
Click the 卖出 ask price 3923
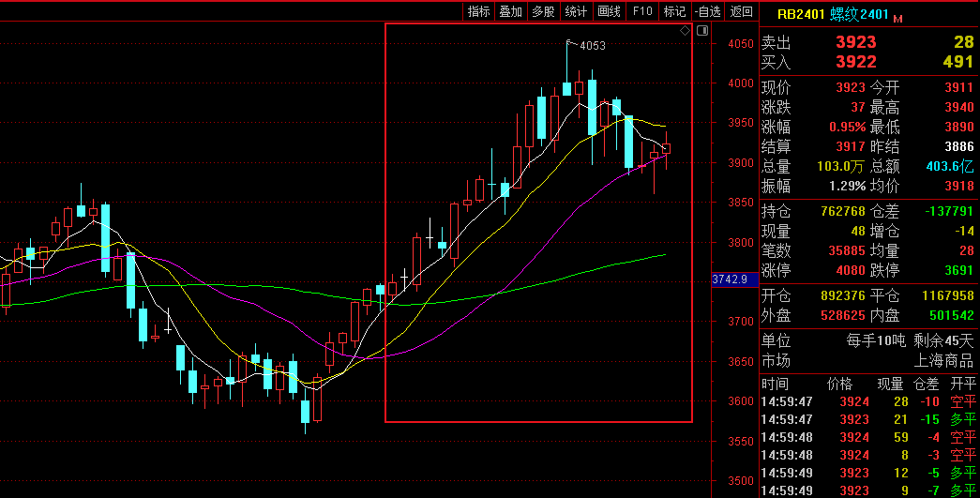pos(855,42)
